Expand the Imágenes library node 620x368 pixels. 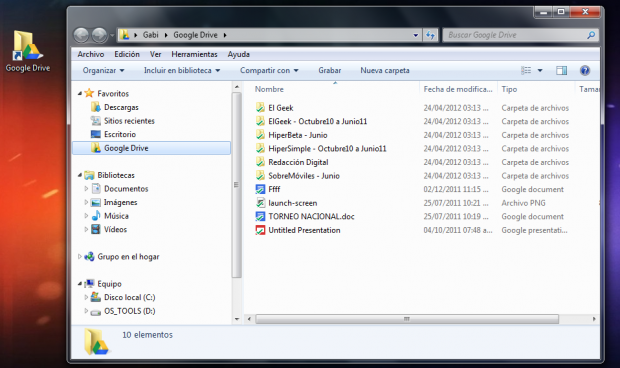[86, 202]
